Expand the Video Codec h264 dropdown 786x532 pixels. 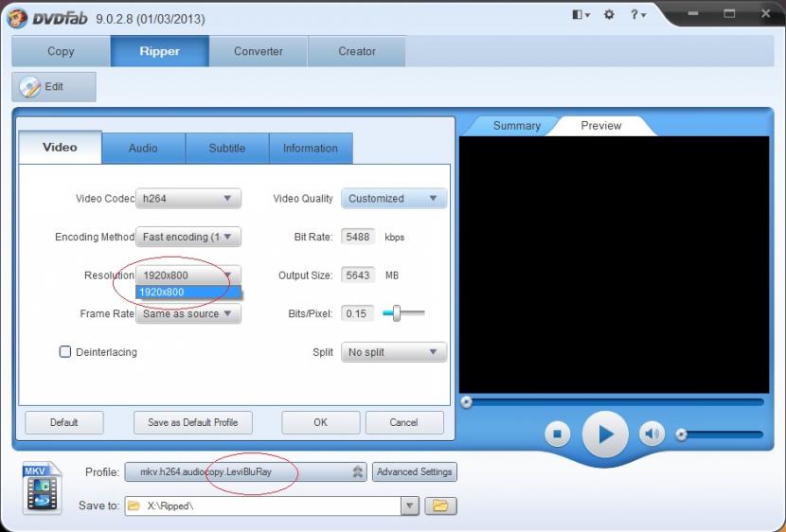point(188,199)
